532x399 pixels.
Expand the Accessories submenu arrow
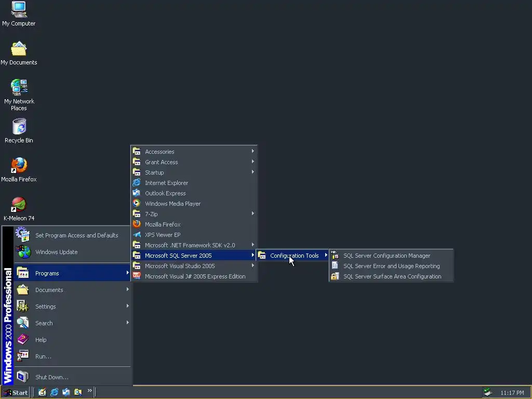tap(253, 151)
